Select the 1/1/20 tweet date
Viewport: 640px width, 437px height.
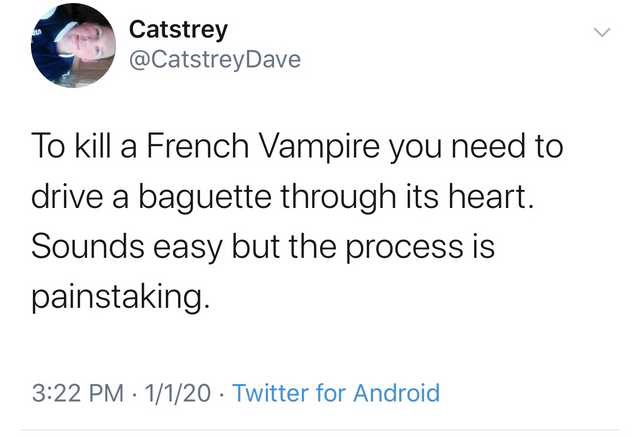(x=178, y=393)
